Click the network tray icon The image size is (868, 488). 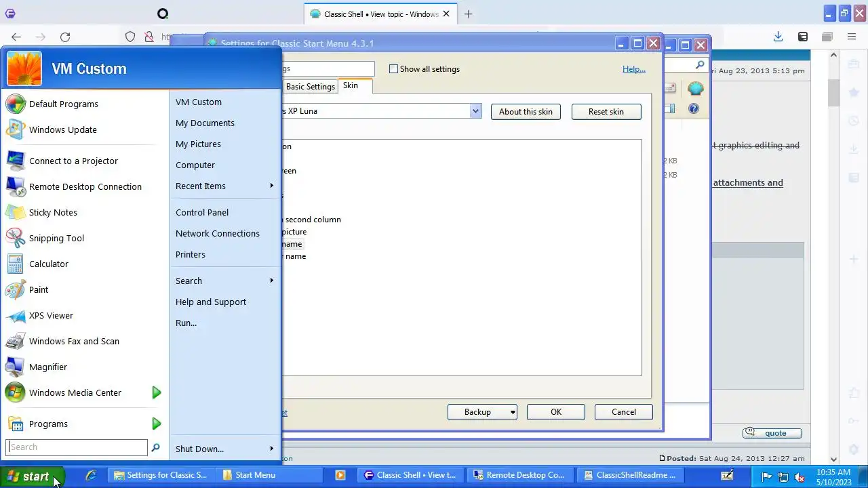point(783,476)
